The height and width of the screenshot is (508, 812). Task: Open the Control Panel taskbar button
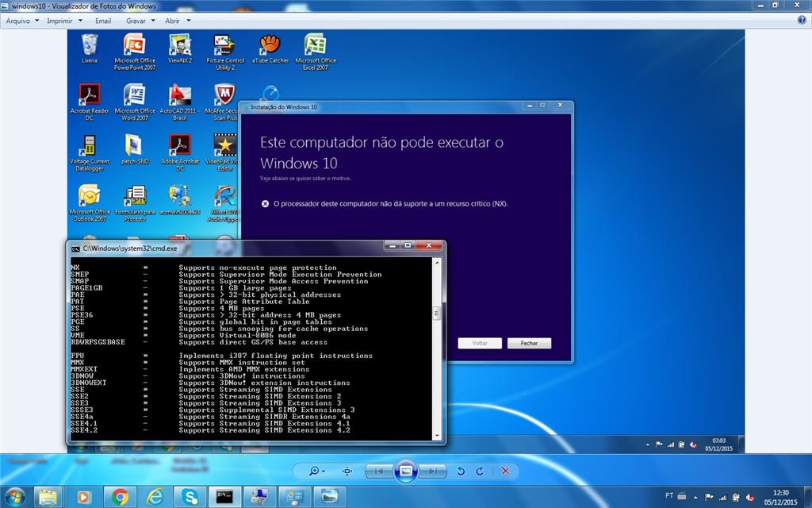tap(295, 497)
